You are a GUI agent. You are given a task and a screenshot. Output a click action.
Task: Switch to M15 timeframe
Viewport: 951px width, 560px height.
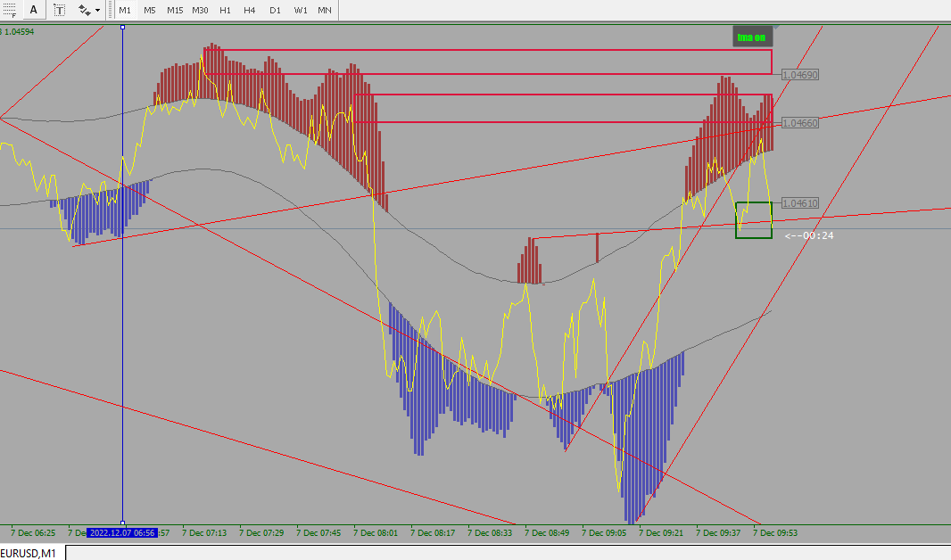(175, 10)
